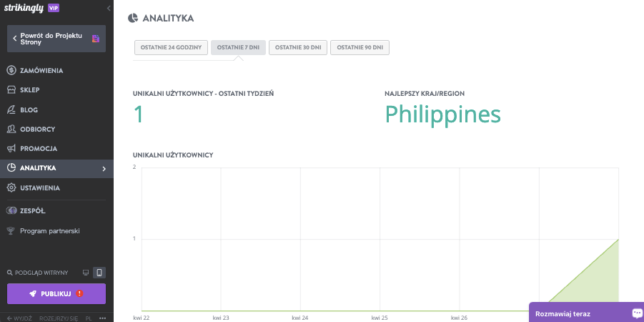Screen dimensions: 644x322
Task: Switch preview to mobile view
Action: 99,273
